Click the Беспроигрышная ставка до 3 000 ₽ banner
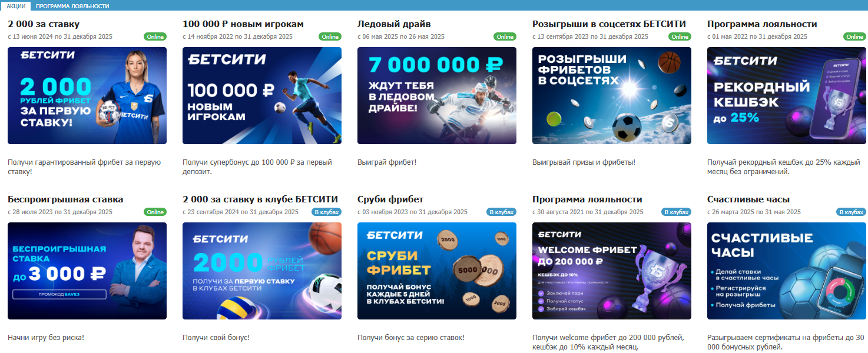868x353 pixels. (87, 271)
